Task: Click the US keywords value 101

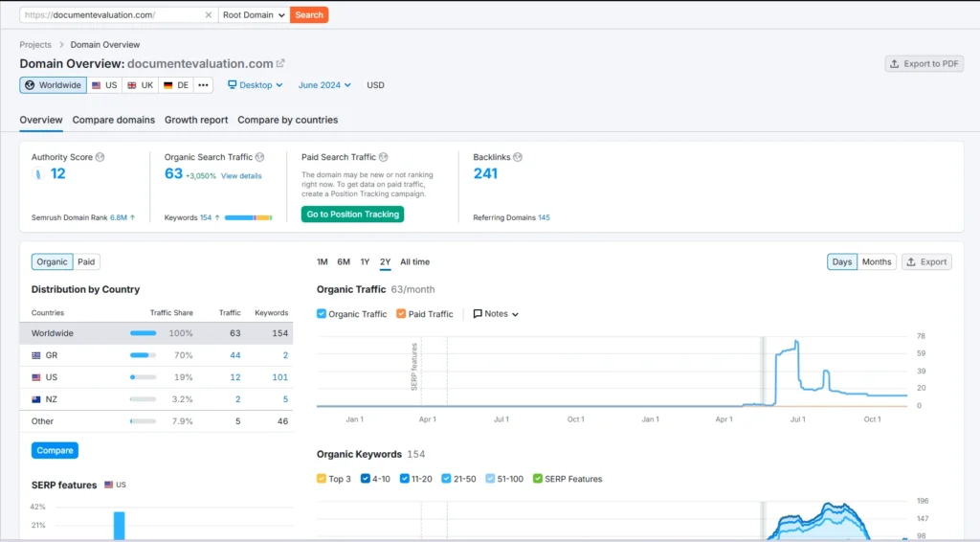Action: [280, 377]
